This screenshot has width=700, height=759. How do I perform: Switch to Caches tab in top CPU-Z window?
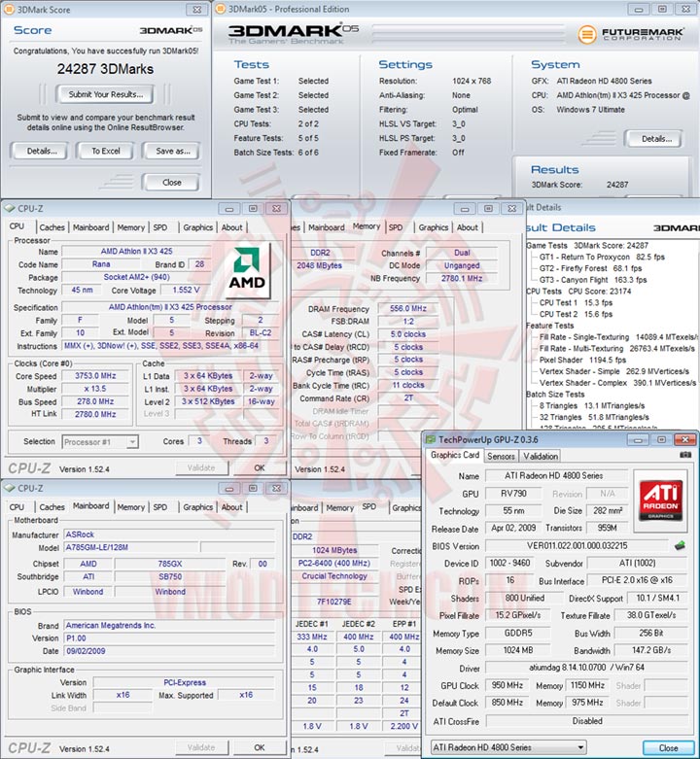tap(52, 227)
